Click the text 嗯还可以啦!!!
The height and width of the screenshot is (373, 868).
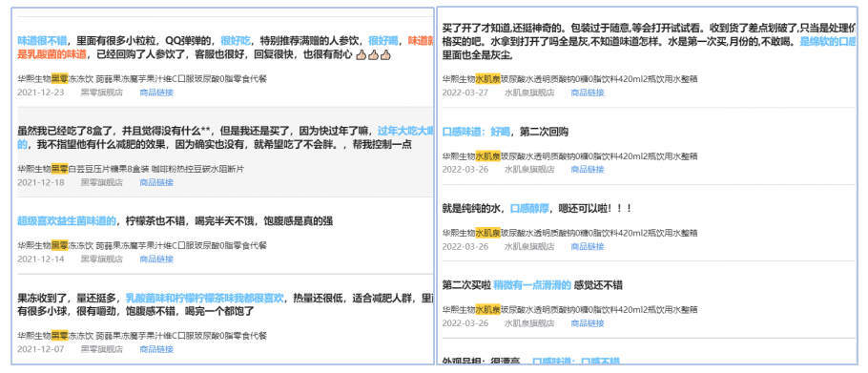tap(595, 209)
